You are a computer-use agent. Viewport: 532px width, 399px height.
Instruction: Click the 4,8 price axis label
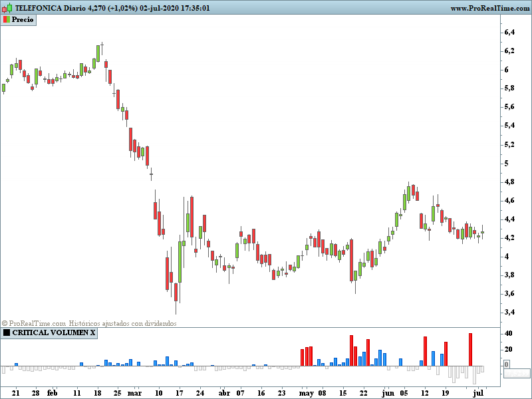(509, 182)
